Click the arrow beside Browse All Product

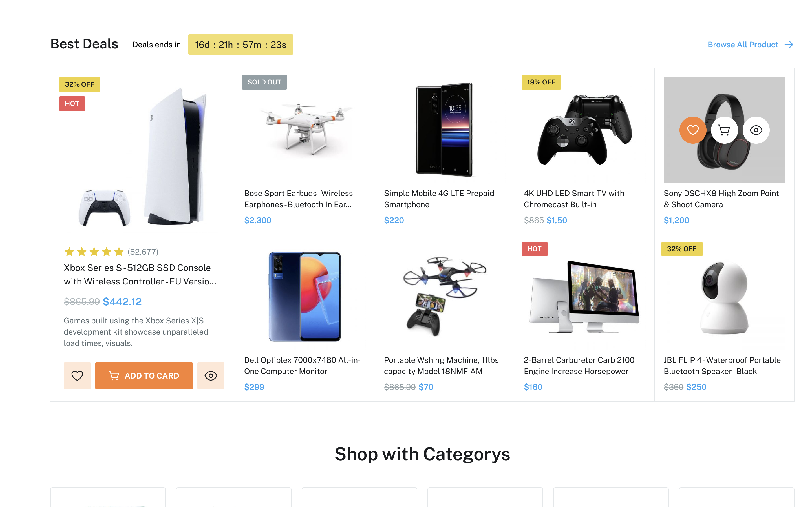tap(789, 45)
